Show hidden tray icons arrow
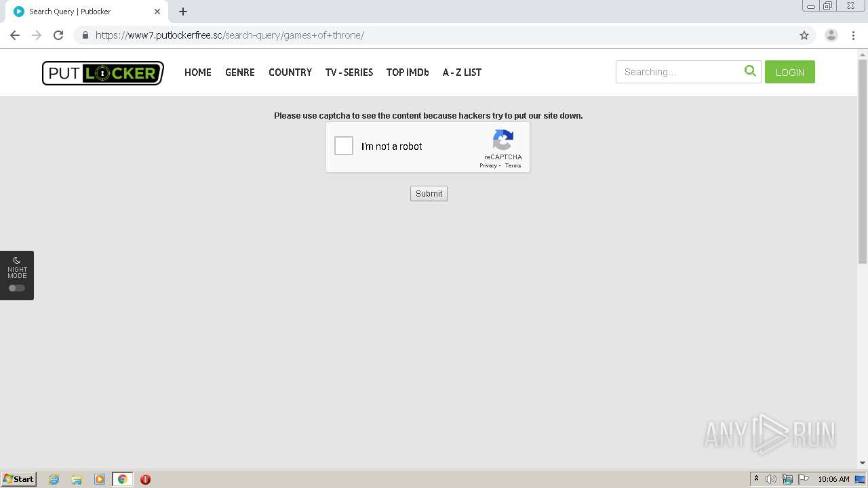The width and height of the screenshot is (868, 488). [756, 479]
